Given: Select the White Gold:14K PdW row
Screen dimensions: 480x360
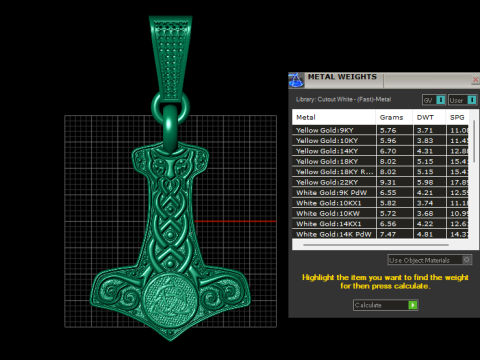Looking at the screenshot, I should 380,234.
